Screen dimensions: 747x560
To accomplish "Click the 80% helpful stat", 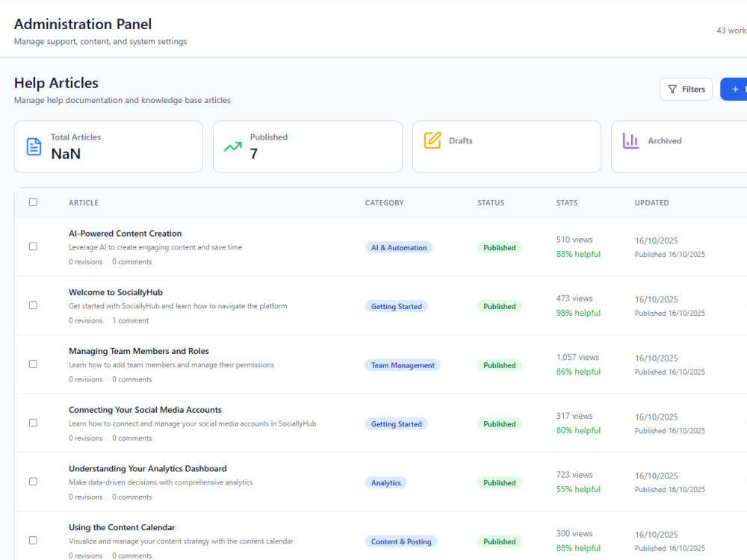I will pyautogui.click(x=578, y=431).
